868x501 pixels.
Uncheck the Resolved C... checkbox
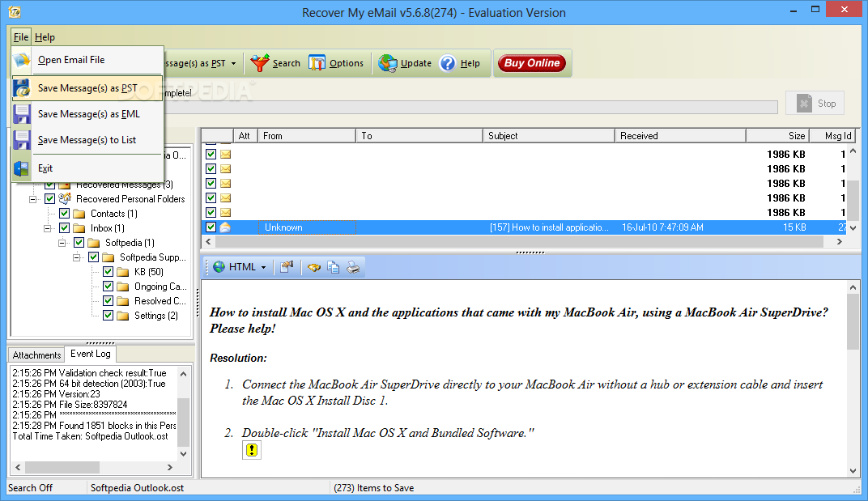[108, 300]
